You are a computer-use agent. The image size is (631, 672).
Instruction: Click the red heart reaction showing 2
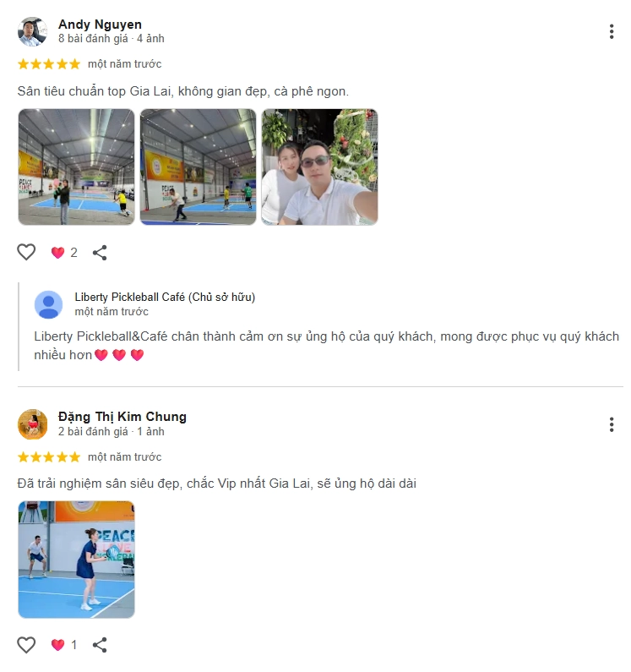click(64, 253)
